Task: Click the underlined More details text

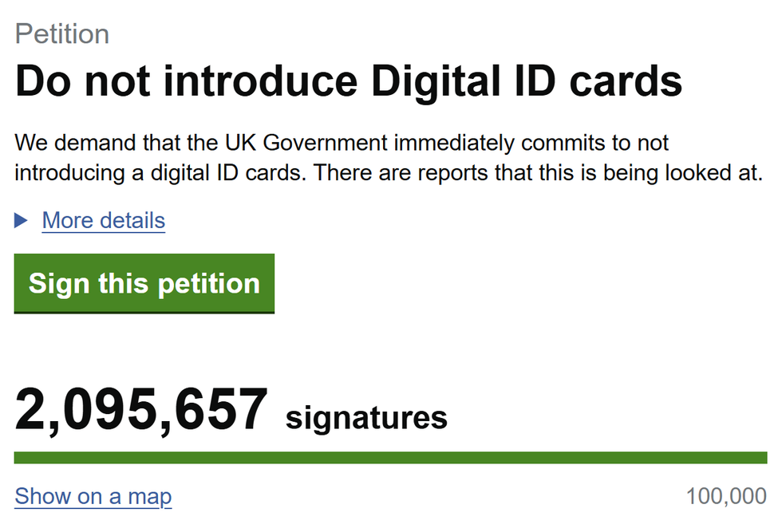Action: pyautogui.click(x=103, y=220)
